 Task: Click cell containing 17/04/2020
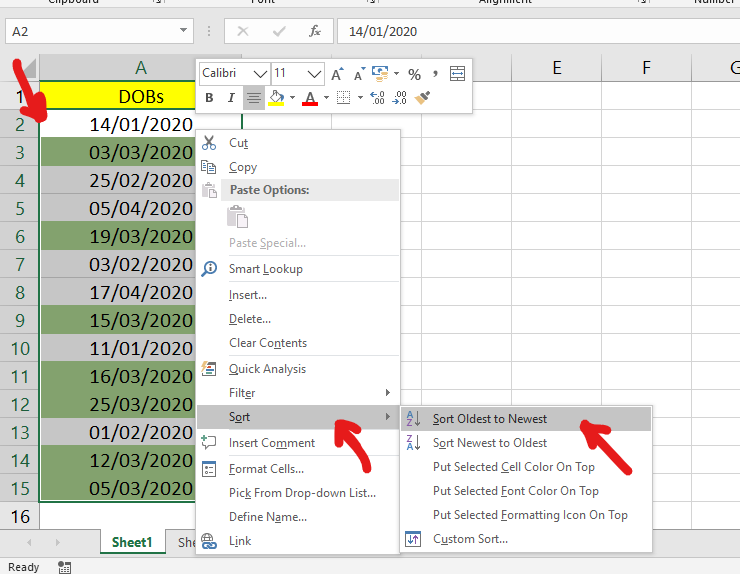click(x=118, y=293)
